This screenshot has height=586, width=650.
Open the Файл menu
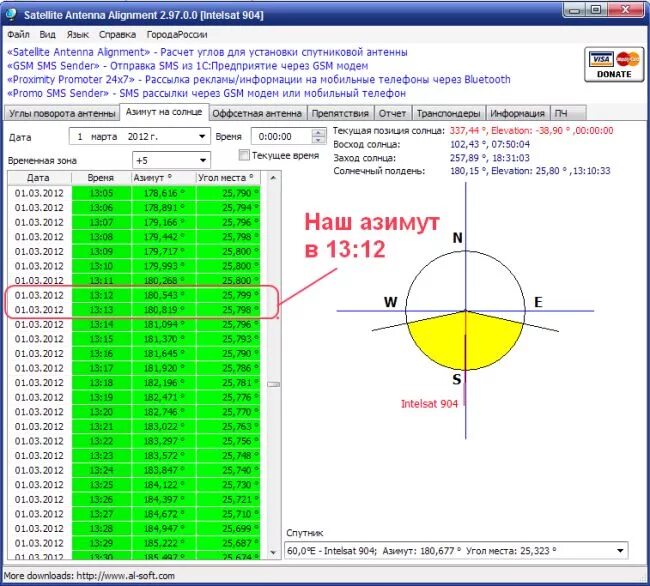[x=18, y=34]
